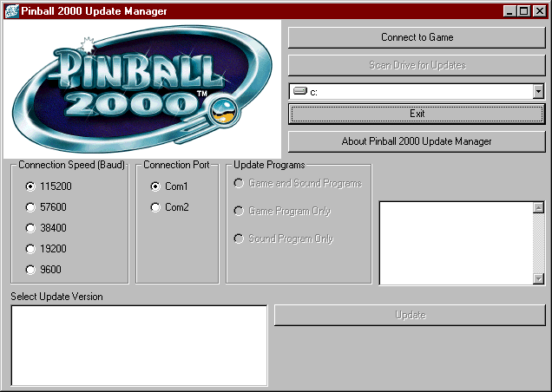Screen dimensions: 552x392
Task: Close the Update Manager window
Action: pos(540,10)
